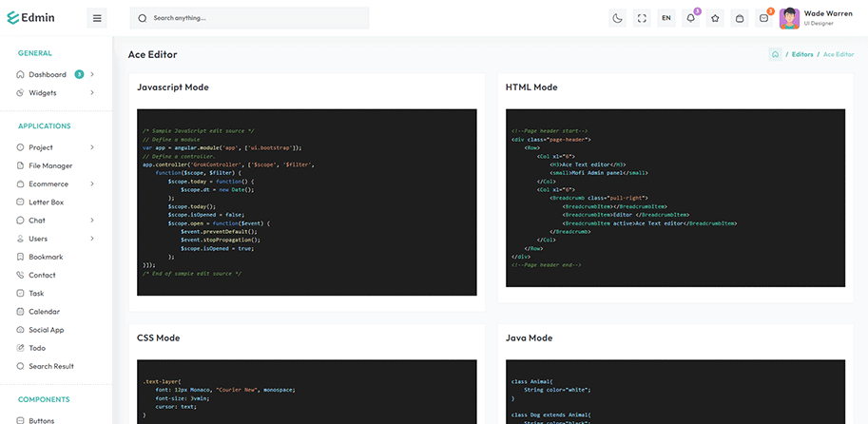Click the search anything input field

pyautogui.click(x=257, y=18)
